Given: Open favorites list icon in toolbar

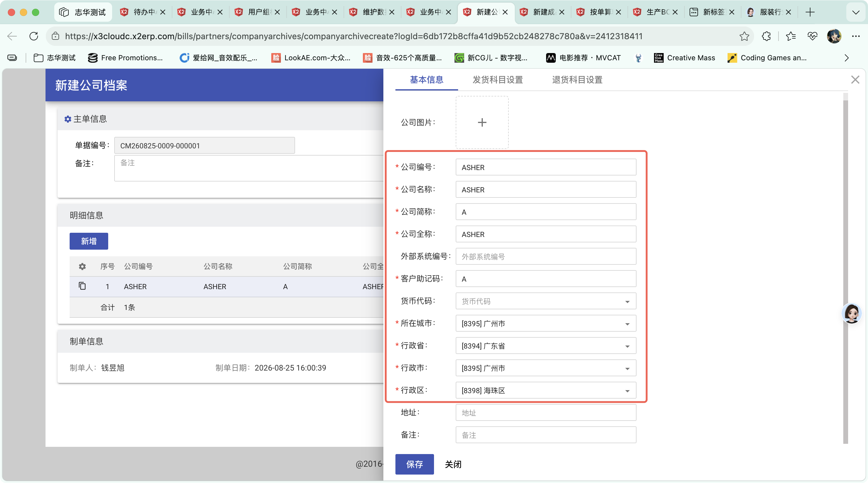Looking at the screenshot, I should pos(791,36).
